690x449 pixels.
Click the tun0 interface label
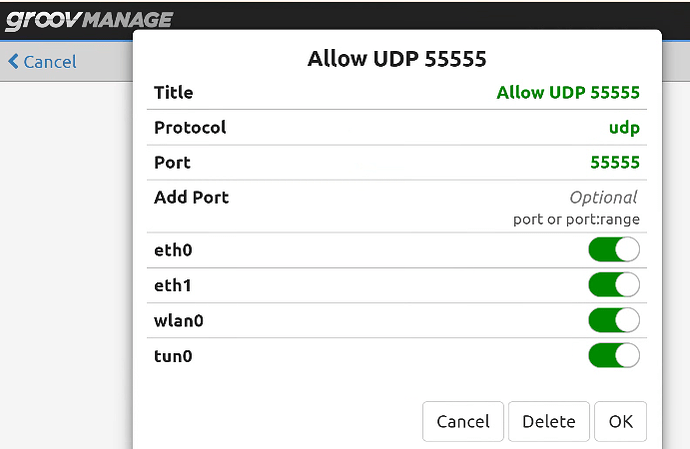point(174,355)
